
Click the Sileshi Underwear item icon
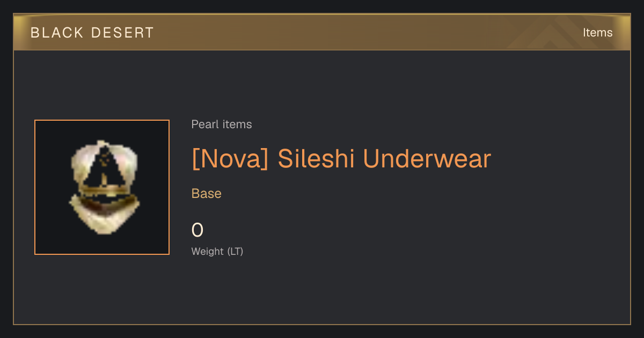(102, 187)
